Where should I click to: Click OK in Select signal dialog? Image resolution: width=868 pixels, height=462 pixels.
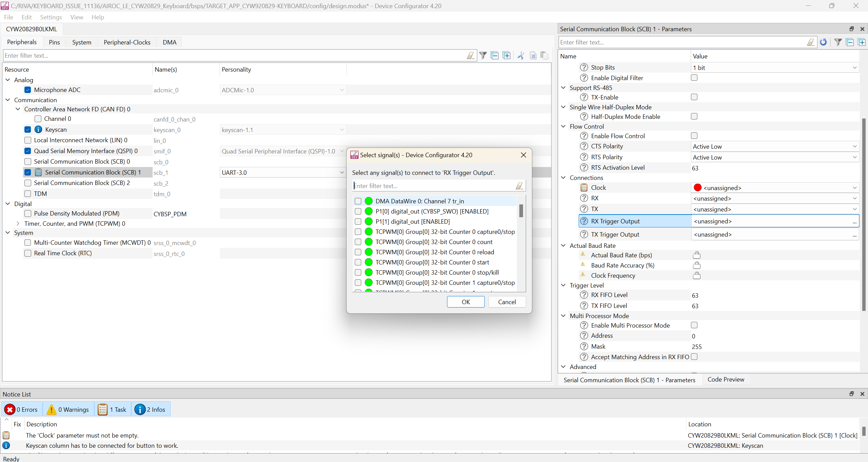[x=465, y=302]
